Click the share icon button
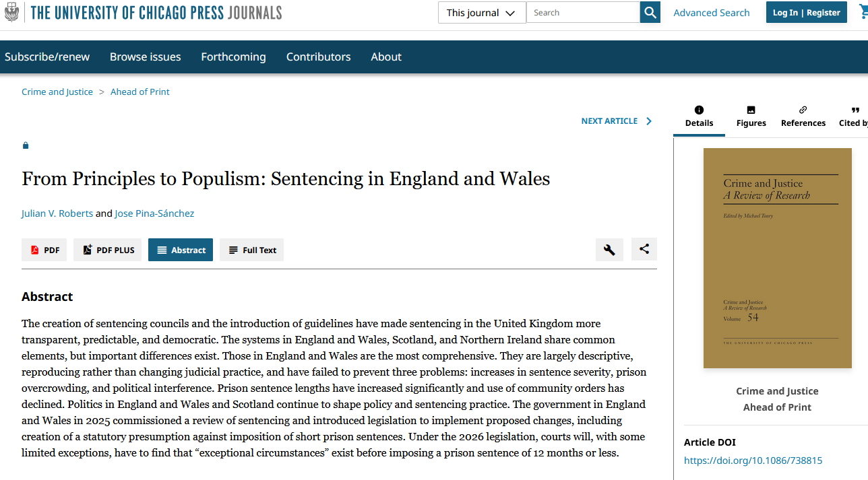 point(644,249)
